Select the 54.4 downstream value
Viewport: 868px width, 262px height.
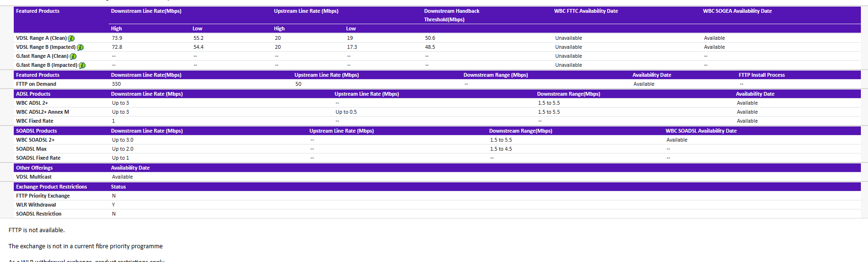198,47
